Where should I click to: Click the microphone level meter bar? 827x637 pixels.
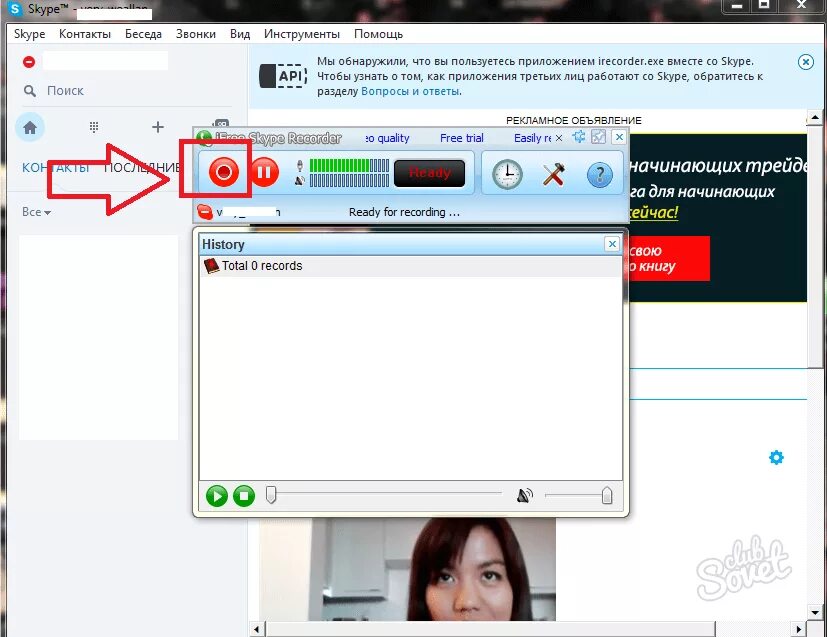[349, 166]
